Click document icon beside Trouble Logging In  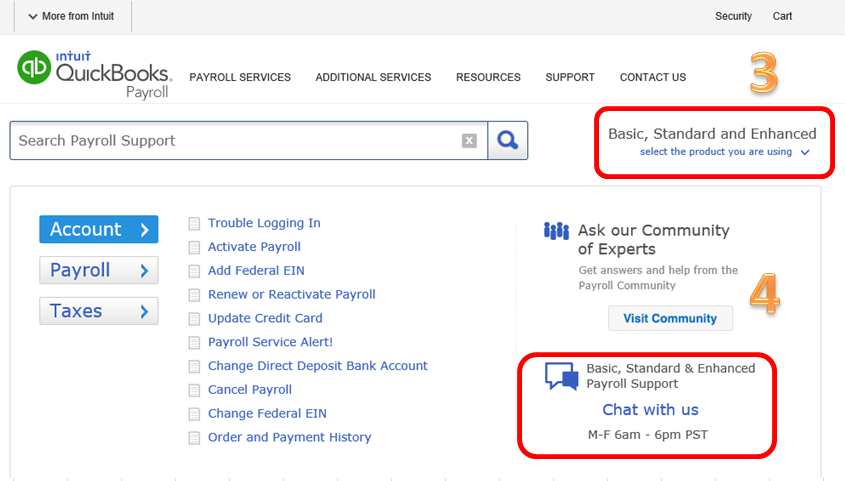pos(194,224)
